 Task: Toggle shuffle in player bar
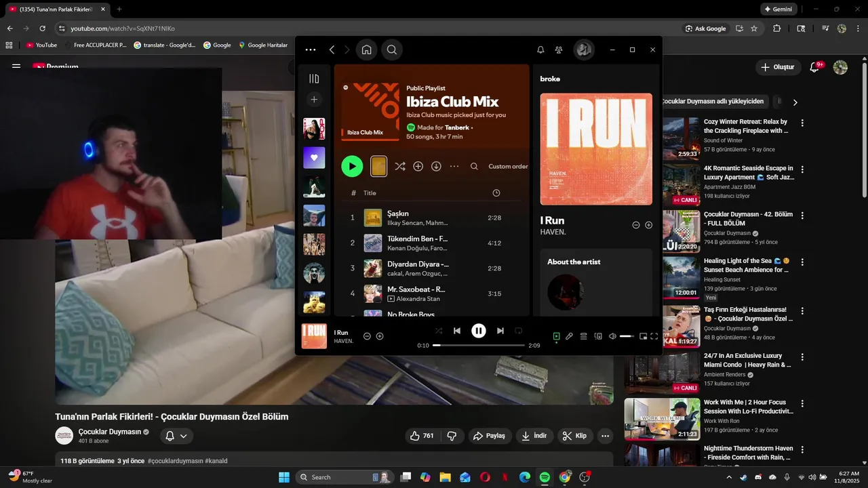[x=439, y=331]
